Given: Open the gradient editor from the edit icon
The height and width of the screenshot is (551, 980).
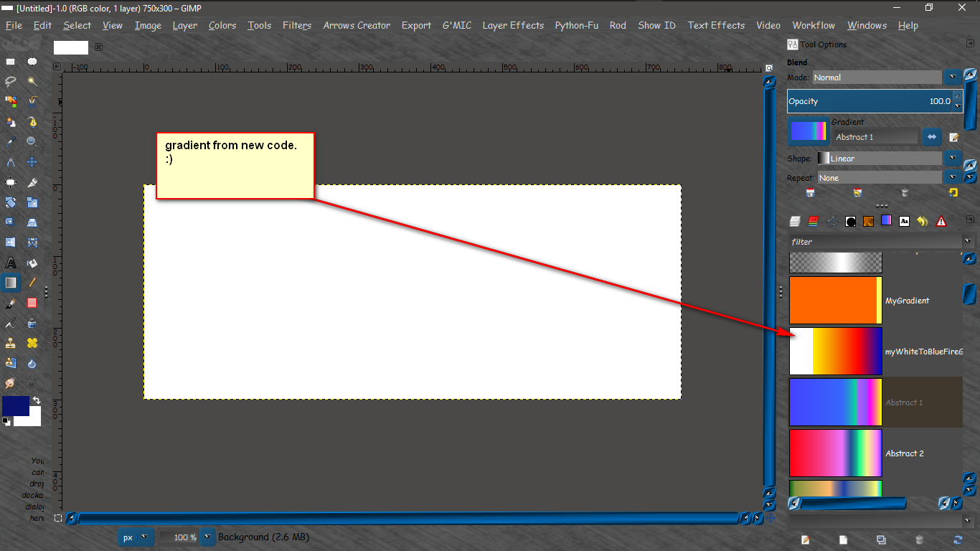Looking at the screenshot, I should [x=954, y=137].
